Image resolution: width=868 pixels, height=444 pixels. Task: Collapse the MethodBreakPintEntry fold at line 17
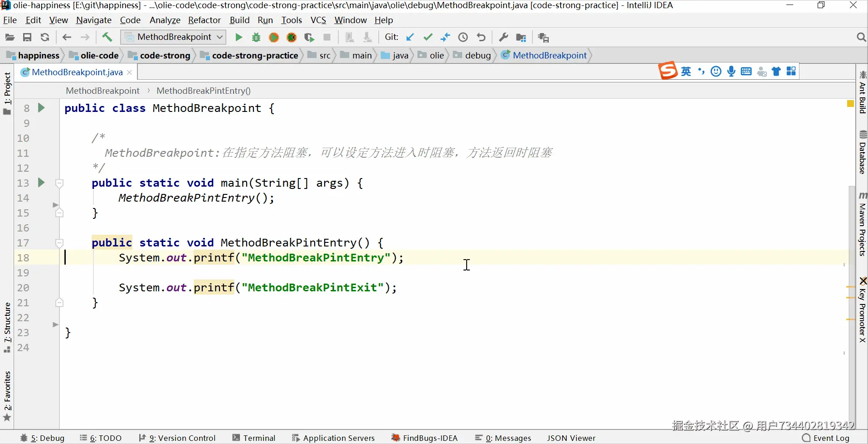pyautogui.click(x=59, y=243)
